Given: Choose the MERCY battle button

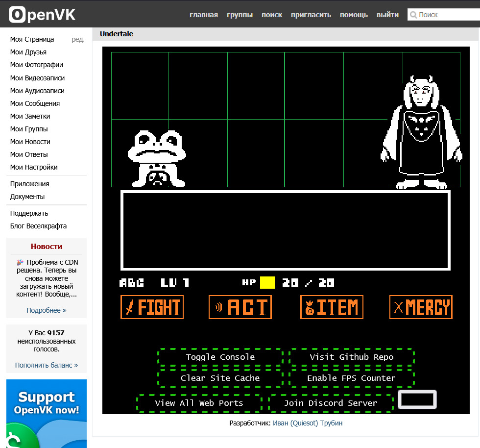Looking at the screenshot, I should click(x=421, y=307).
